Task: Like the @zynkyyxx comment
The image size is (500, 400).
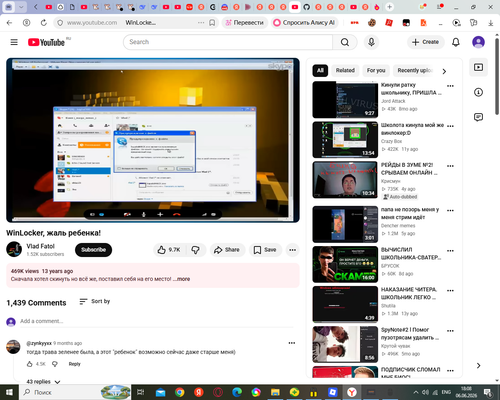Action: (30, 364)
